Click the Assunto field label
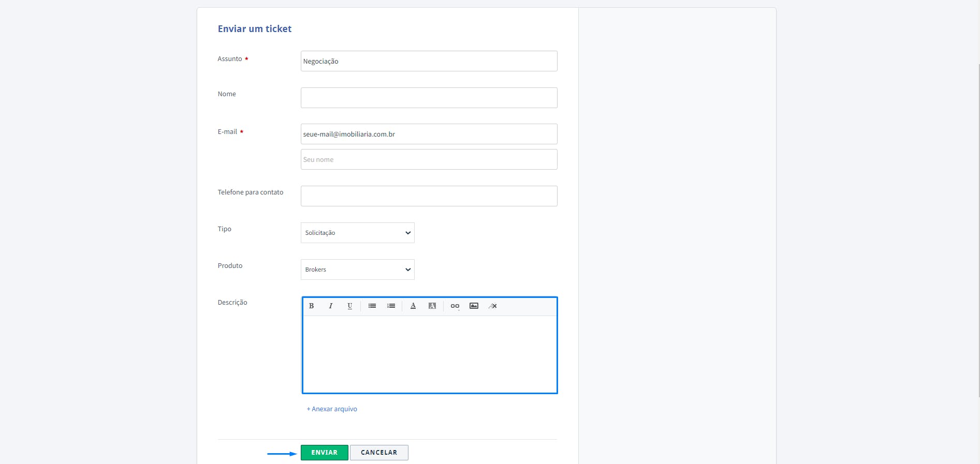Viewport: 980px width, 464px height. (x=230, y=59)
